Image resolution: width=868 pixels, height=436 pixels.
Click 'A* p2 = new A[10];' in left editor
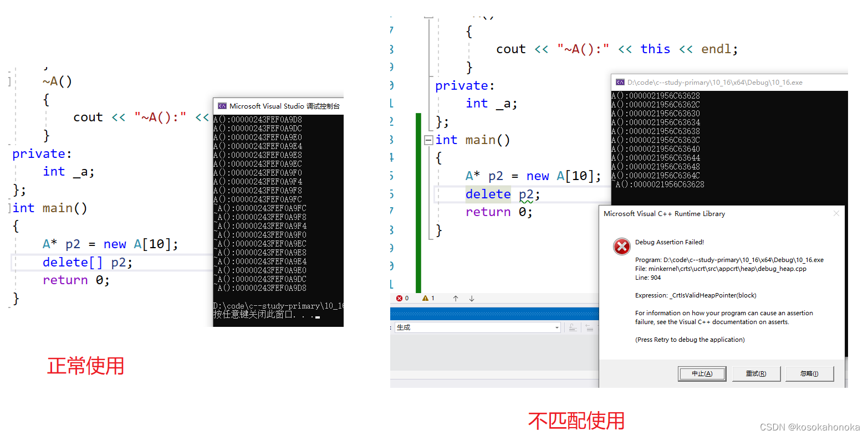pos(110,244)
